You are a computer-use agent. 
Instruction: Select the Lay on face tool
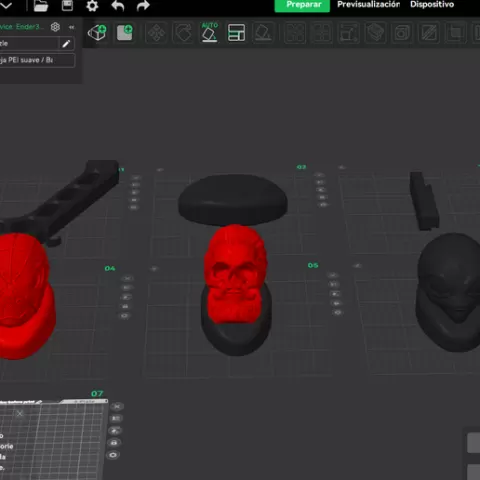coord(263,33)
